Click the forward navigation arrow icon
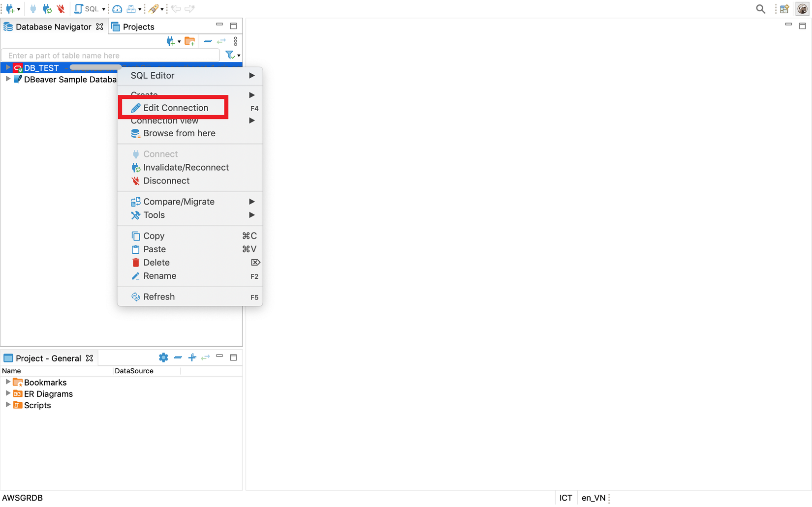 click(x=189, y=9)
